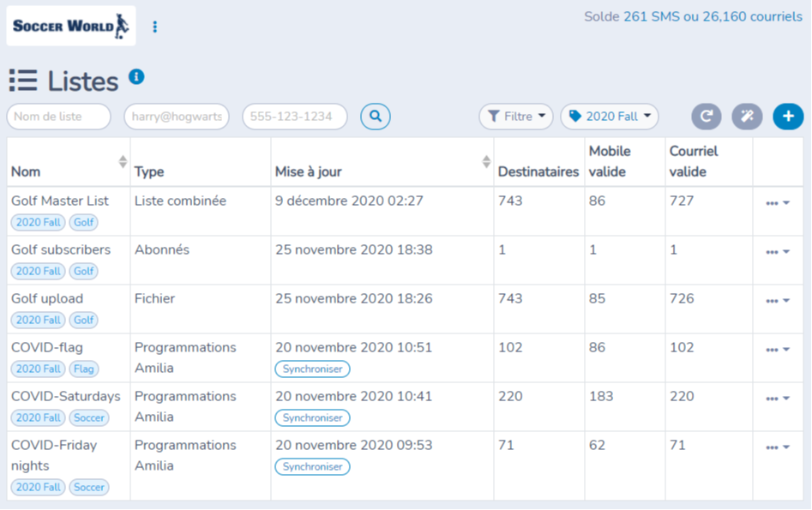Focus the email search field
The height and width of the screenshot is (510, 812).
[177, 117]
